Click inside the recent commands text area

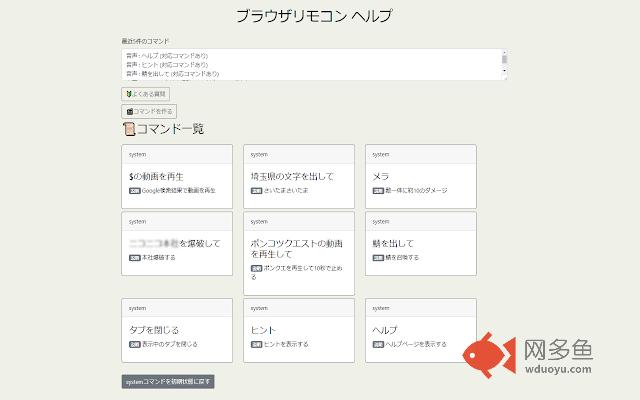point(314,64)
